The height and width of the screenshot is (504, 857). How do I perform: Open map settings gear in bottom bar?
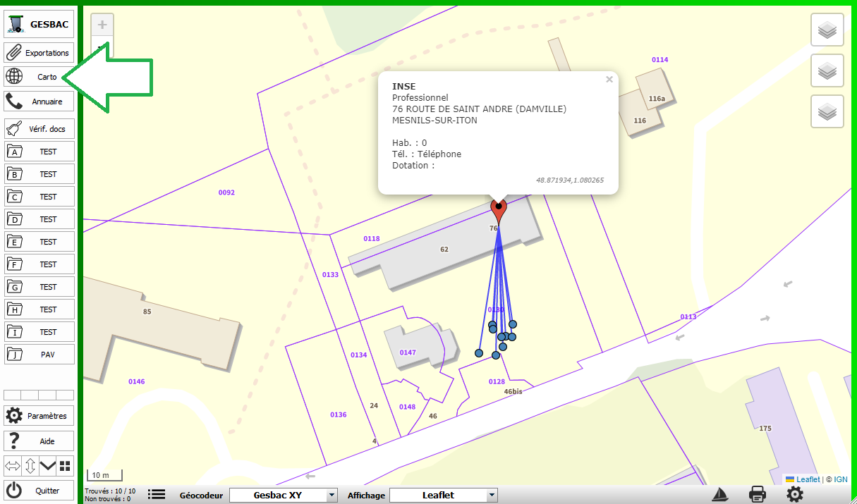click(x=795, y=495)
